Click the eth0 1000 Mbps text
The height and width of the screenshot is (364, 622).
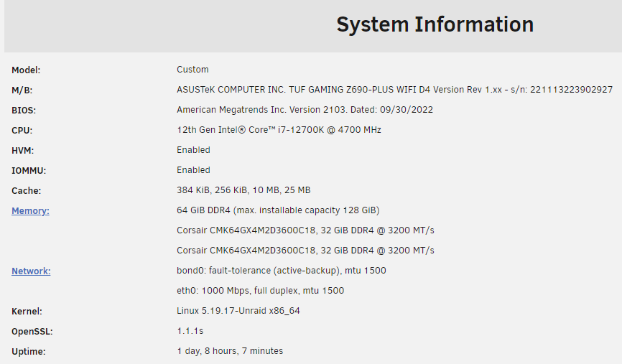260,291
